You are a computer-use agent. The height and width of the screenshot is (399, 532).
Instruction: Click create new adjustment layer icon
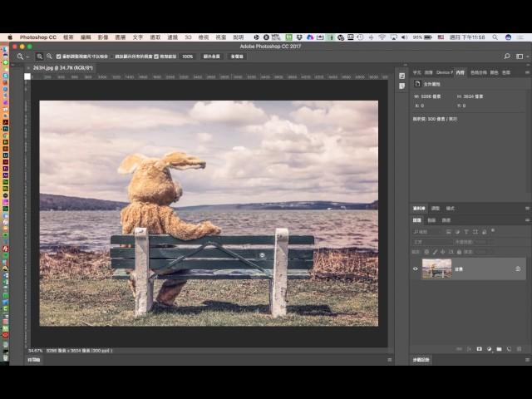tap(489, 349)
